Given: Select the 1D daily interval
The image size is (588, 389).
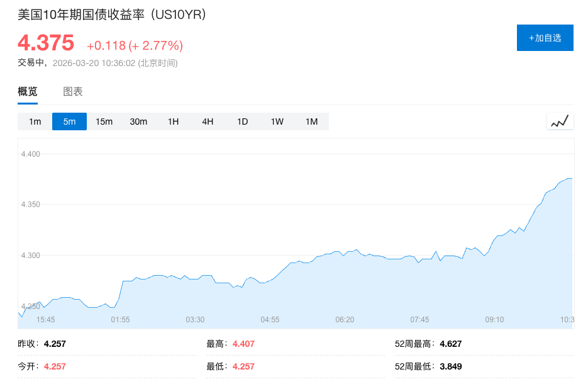Looking at the screenshot, I should pyautogui.click(x=242, y=121).
